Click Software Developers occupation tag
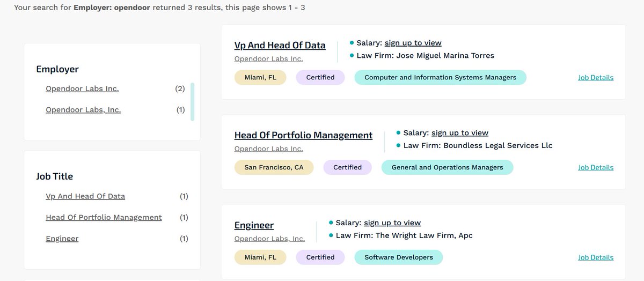This screenshot has height=281, width=644. point(398,257)
